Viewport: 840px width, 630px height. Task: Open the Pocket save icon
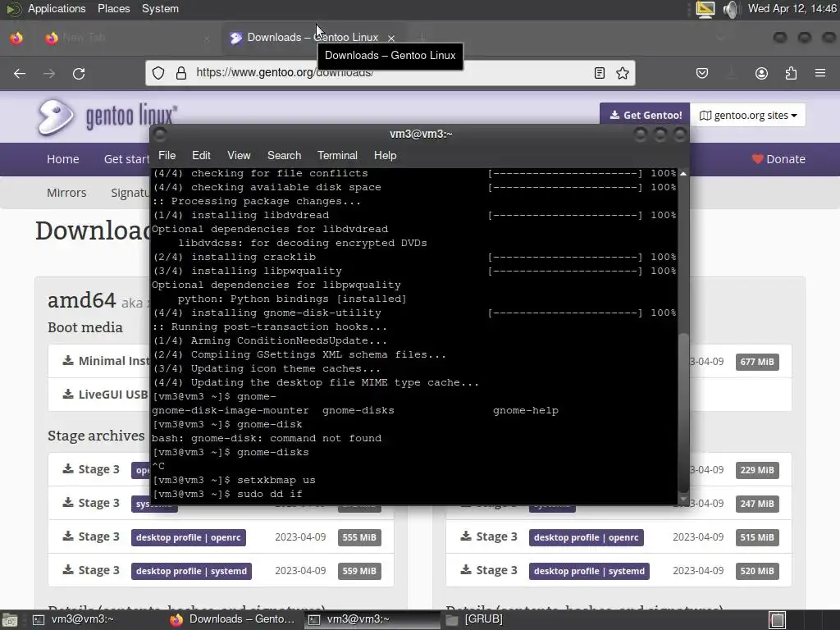coord(702,73)
